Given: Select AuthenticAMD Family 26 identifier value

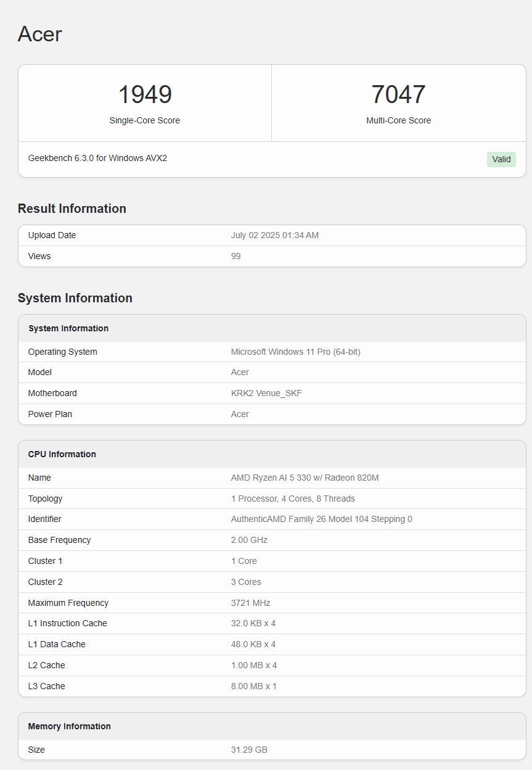Looking at the screenshot, I should tap(322, 519).
